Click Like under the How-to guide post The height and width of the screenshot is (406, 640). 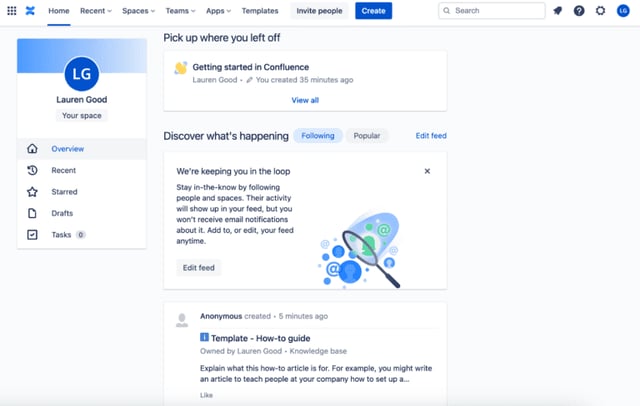206,395
